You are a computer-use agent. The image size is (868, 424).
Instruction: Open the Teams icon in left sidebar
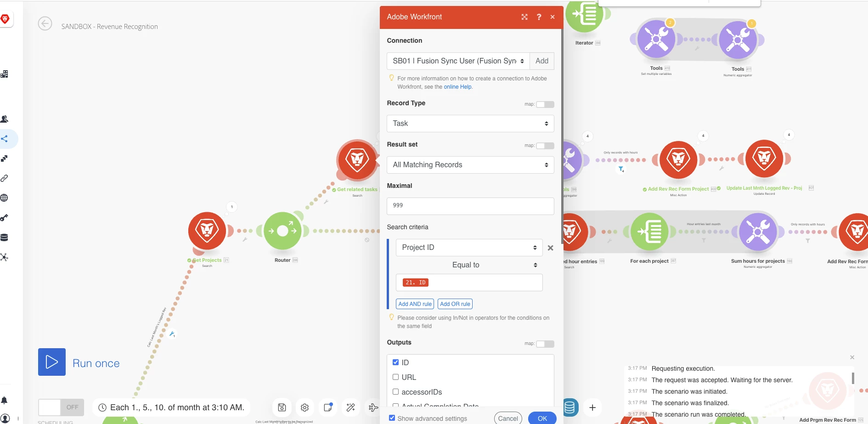[4, 119]
